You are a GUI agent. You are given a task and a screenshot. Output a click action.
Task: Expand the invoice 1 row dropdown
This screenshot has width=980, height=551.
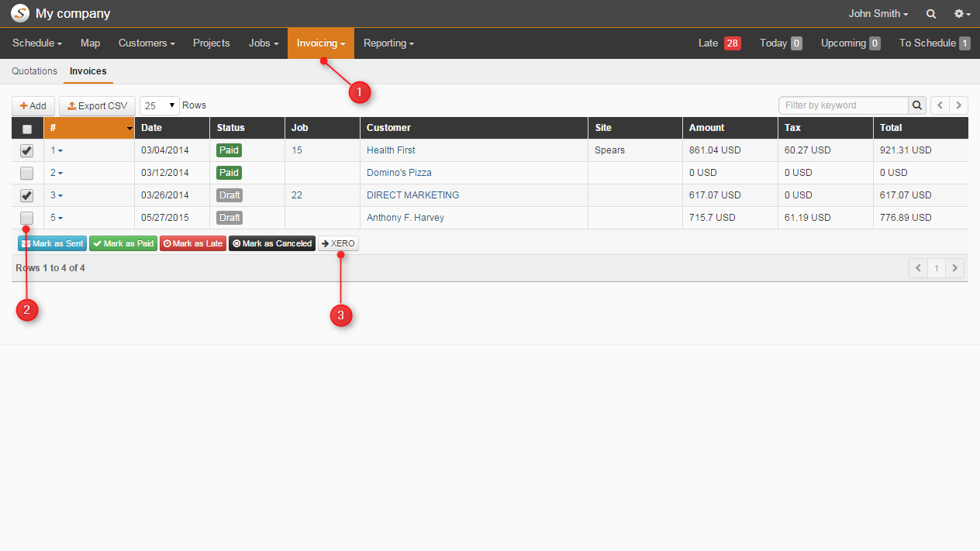click(x=57, y=150)
